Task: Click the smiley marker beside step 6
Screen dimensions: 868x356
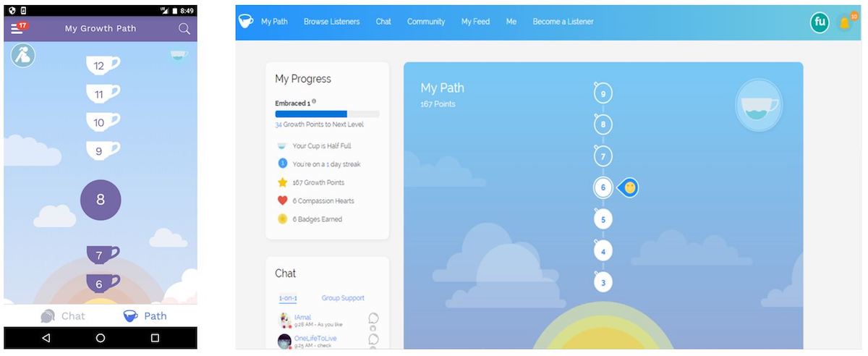Action: click(629, 187)
